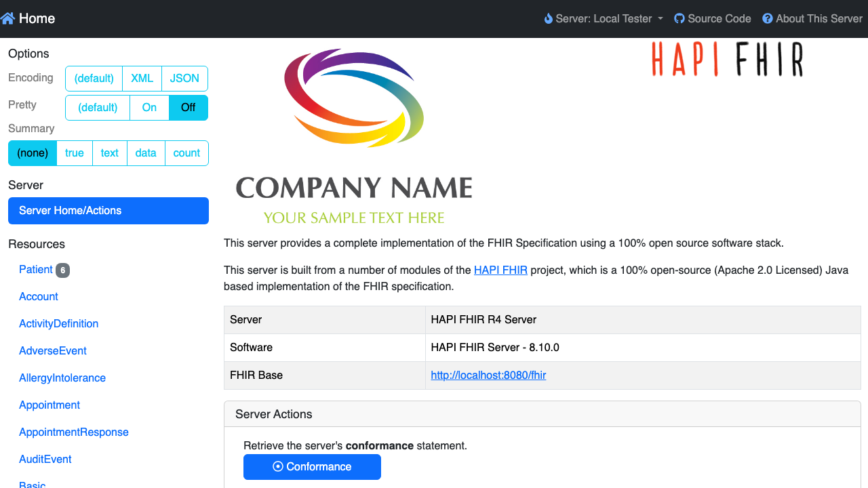Click the Patient count badge showing 6
Viewport: 868px width, 488px height.
[62, 270]
